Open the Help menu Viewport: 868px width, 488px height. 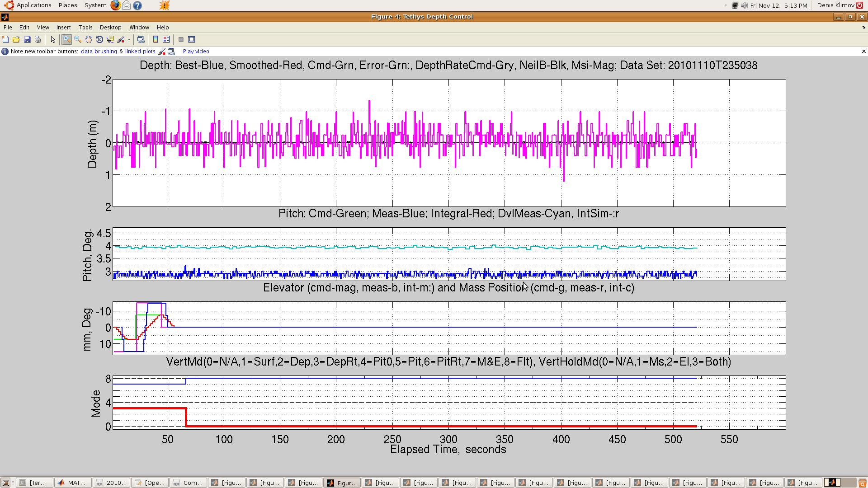(163, 28)
